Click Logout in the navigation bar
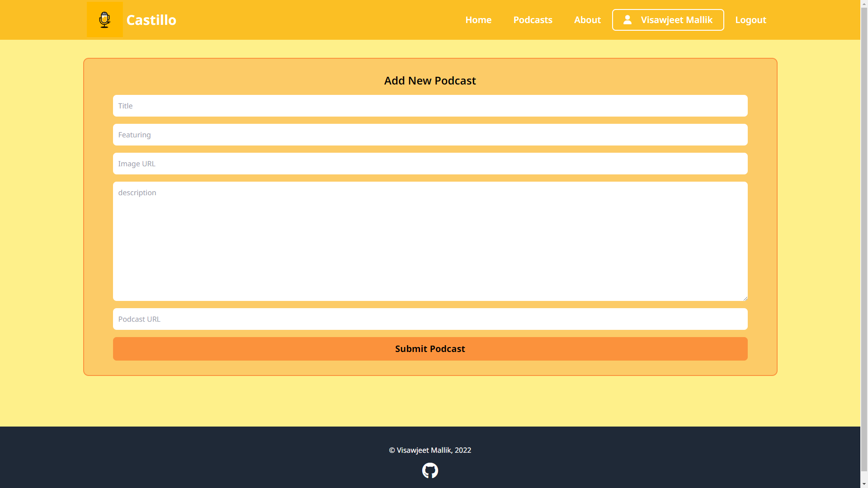Screen dimensions: 868x488 click(x=750, y=19)
